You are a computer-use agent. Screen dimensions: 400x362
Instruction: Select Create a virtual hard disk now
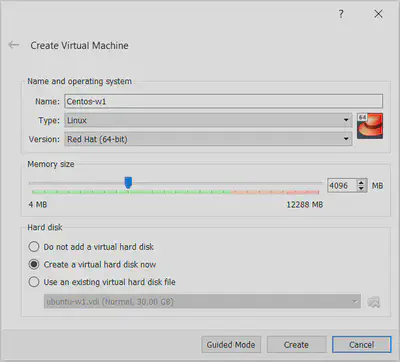pyautogui.click(x=34, y=264)
